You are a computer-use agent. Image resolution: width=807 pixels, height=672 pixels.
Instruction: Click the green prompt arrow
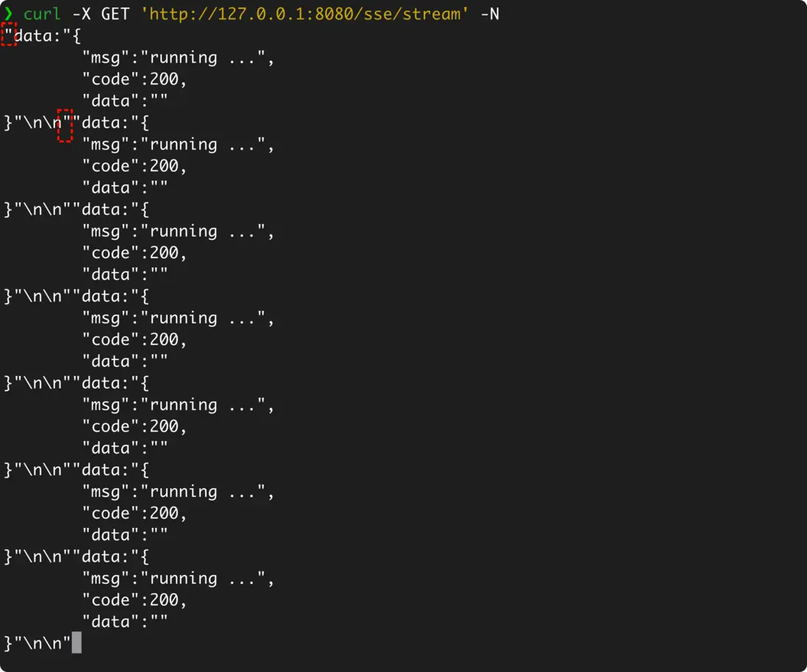pyautogui.click(x=9, y=14)
